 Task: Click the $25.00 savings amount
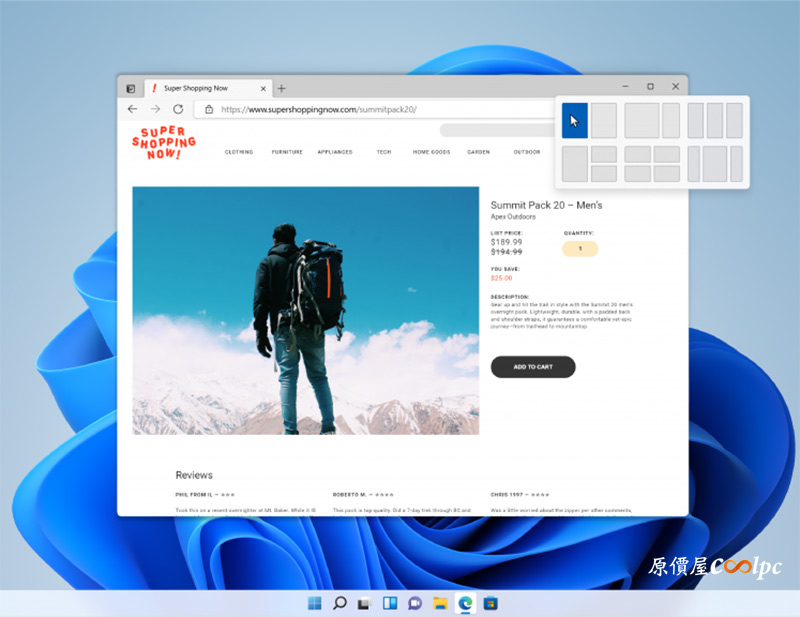point(502,278)
